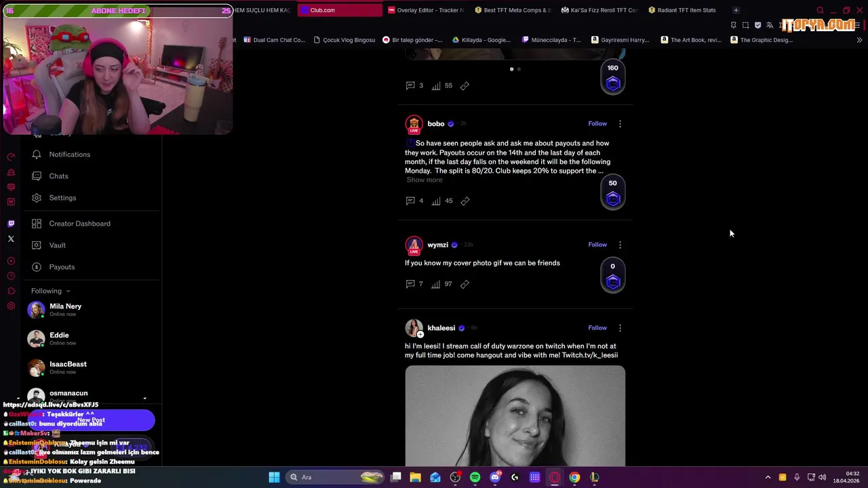Open khaleesi's black-and-white photo
868x488 pixels.
pyautogui.click(x=515, y=416)
